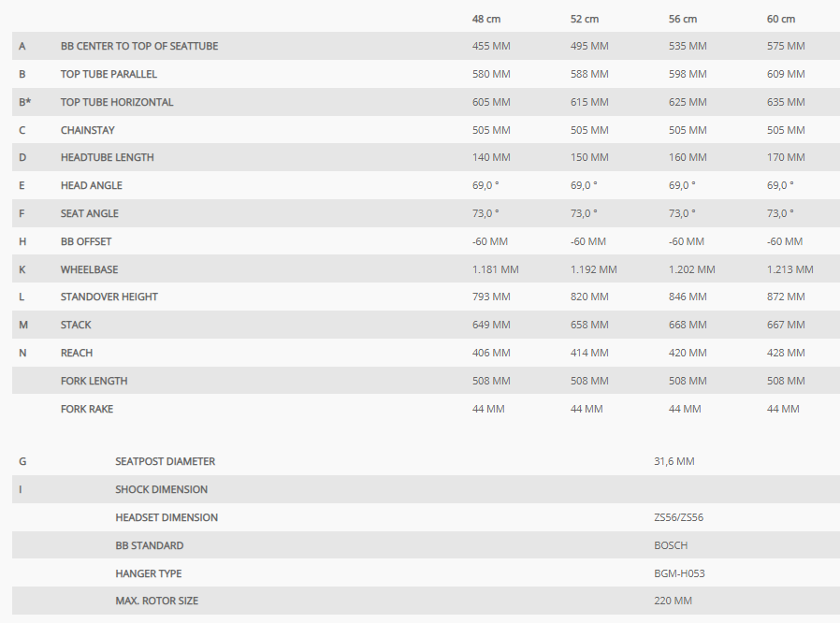Select the 52 cm size column header

pyautogui.click(x=585, y=19)
